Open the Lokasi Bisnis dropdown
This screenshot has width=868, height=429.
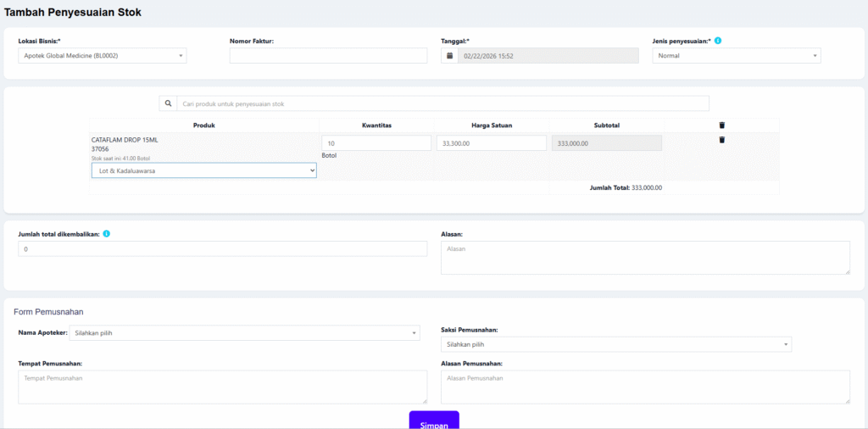click(x=102, y=56)
